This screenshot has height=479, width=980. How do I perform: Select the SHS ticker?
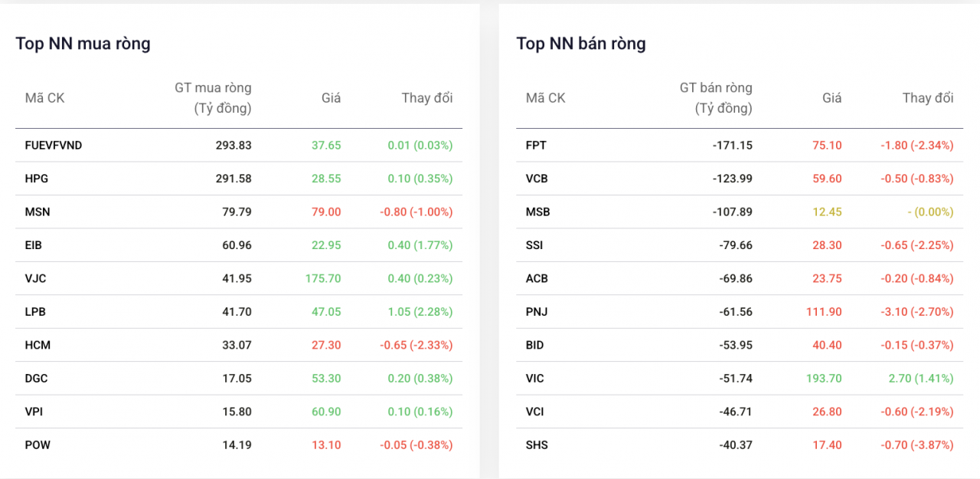click(x=537, y=445)
